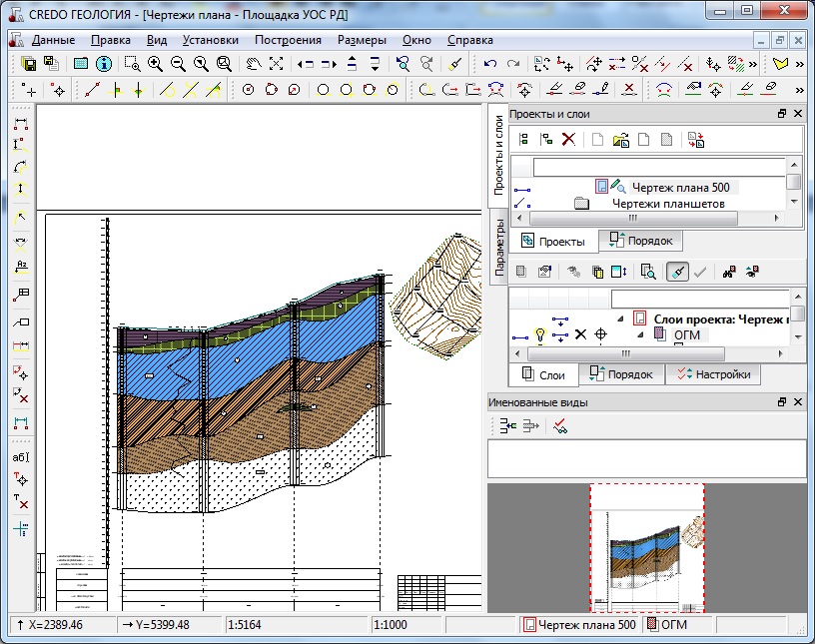Switch to the Настройки tab
The image size is (815, 644).
(x=713, y=374)
